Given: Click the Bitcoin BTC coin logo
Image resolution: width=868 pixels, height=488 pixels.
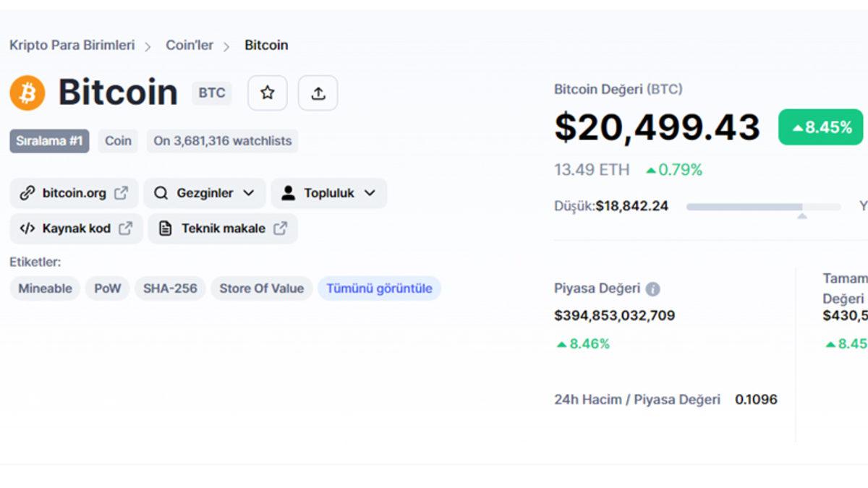Looking at the screenshot, I should point(26,93).
